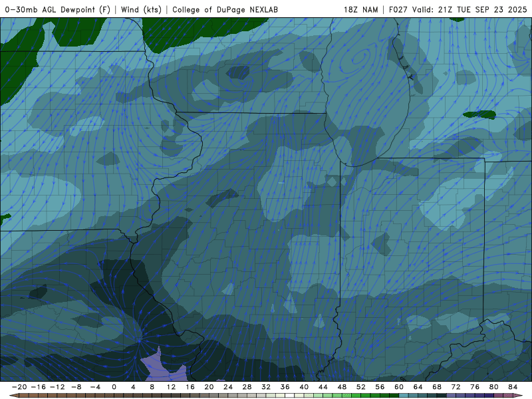Click the "52" color scale label
This screenshot has width=532, height=399.
click(x=361, y=387)
